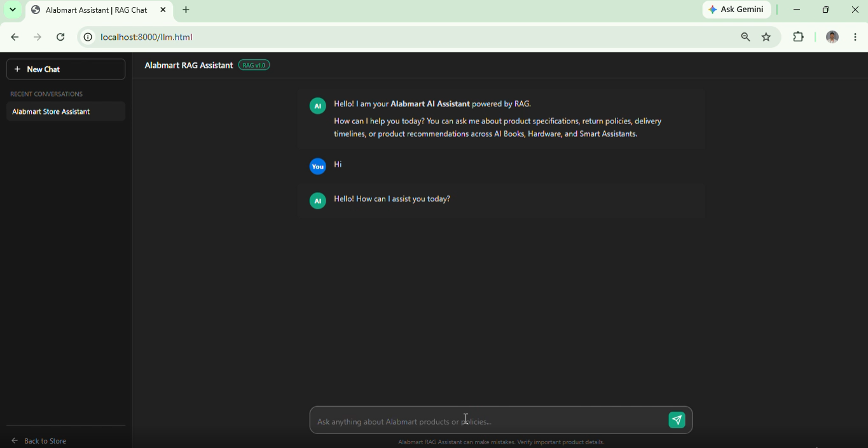Expand the tab search dropdown arrow

pyautogui.click(x=13, y=10)
